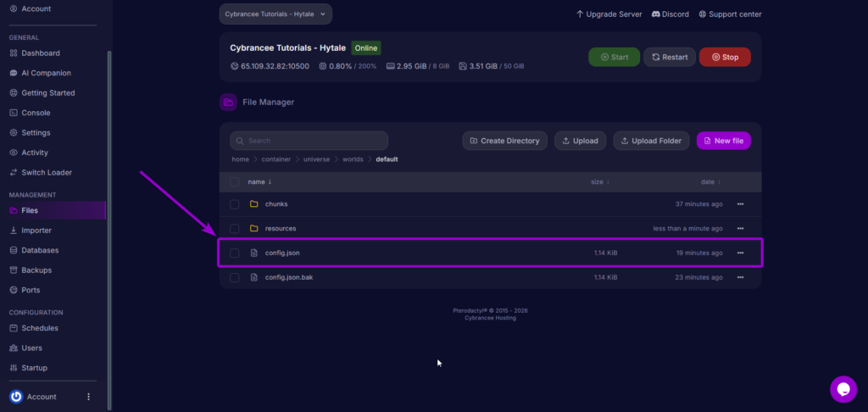868x412 pixels.
Task: Open the AI Companion sidebar icon
Action: (x=14, y=73)
